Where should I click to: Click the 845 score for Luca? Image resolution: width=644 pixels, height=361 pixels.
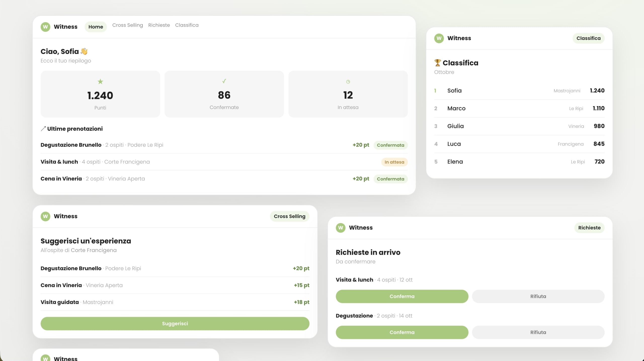(599, 144)
